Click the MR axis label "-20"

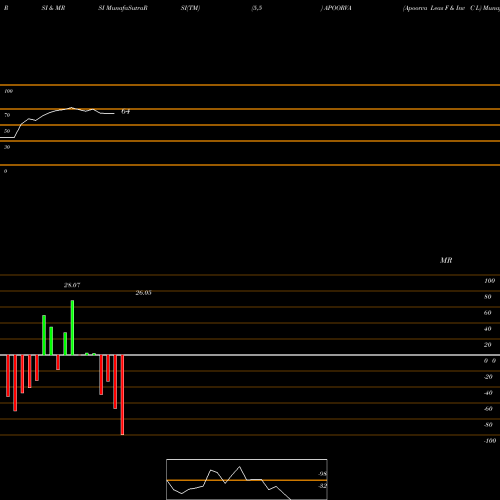(x=488, y=377)
